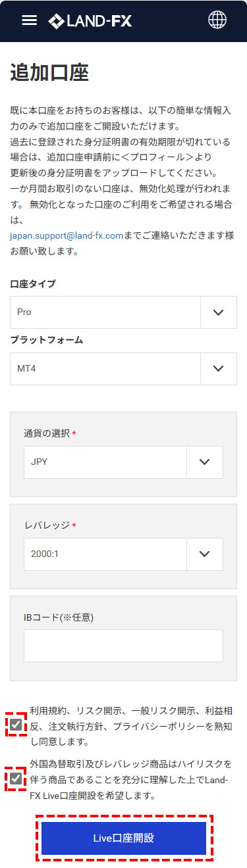
Task: Expand the 口座タイプ chevron arrow
Action: (x=219, y=312)
